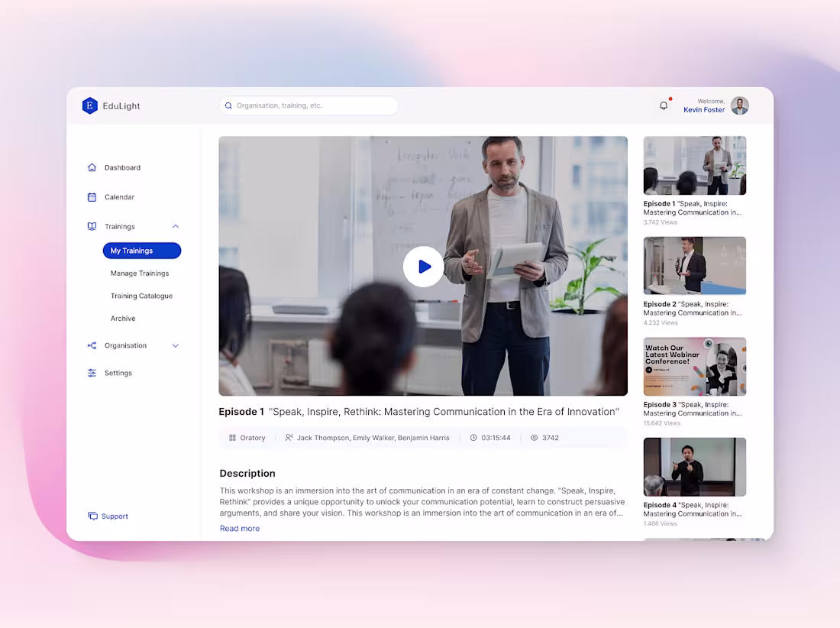Click the Trainings book icon
Screen dimensions: 840x628
tap(92, 226)
